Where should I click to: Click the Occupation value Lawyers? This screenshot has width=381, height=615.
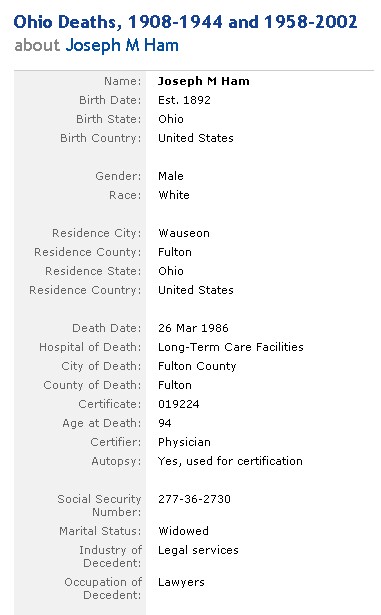tap(181, 582)
